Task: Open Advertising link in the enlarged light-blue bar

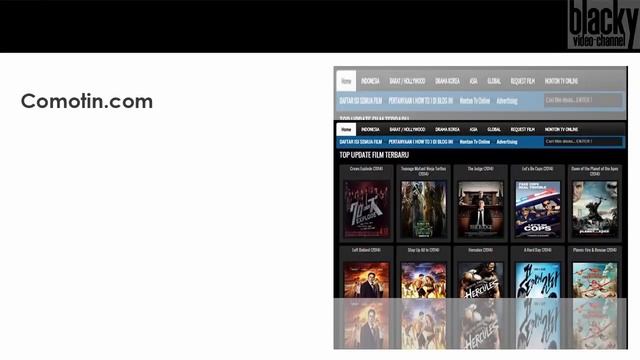Action: (x=507, y=100)
